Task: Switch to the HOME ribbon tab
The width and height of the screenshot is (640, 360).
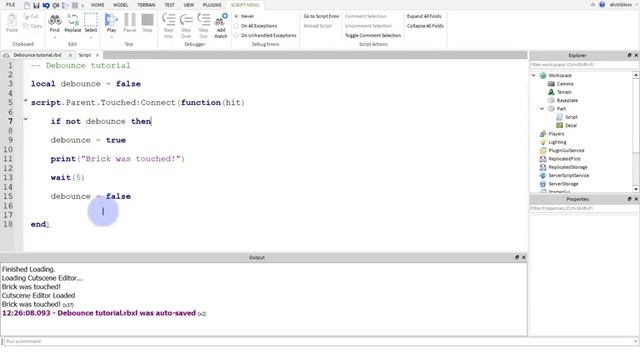Action: tap(98, 5)
